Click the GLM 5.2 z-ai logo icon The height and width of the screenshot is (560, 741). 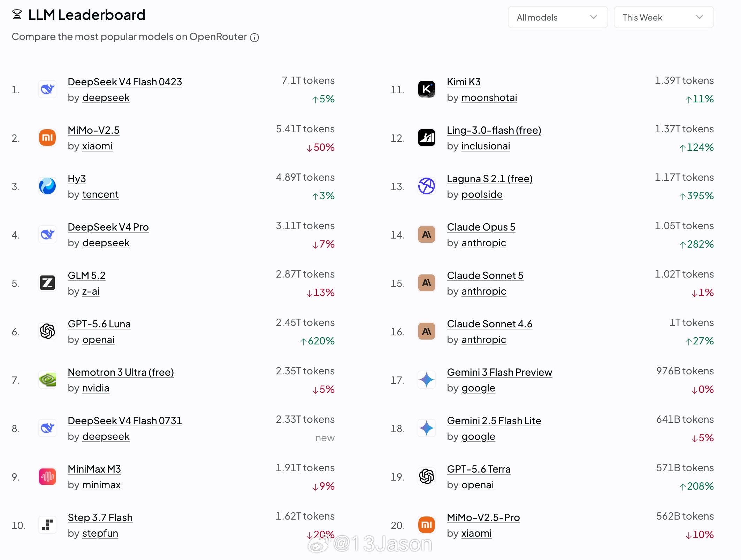coord(47,283)
